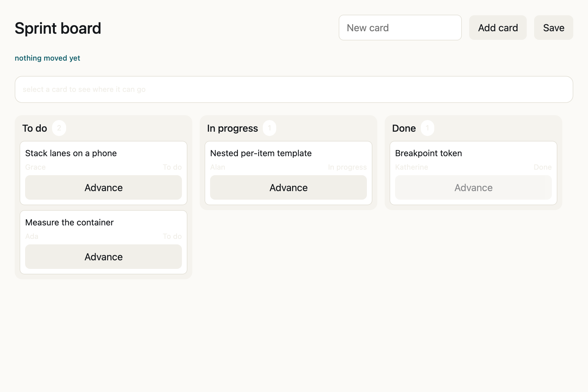Click the Done lane count badge
The image size is (588, 392).
tap(427, 128)
